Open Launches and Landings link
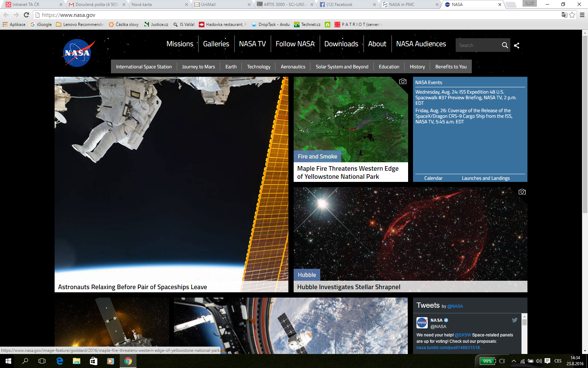The image size is (588, 368). click(x=486, y=178)
